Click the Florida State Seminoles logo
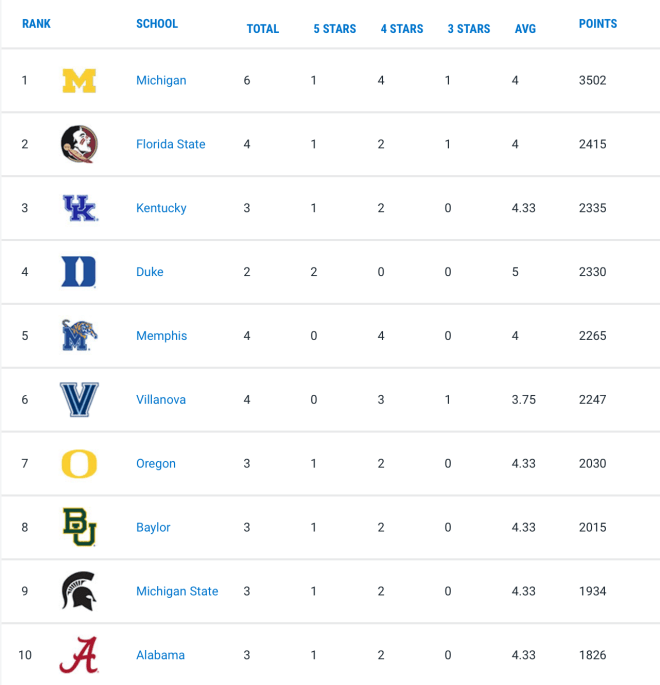Image resolution: width=660 pixels, height=685 pixels. click(x=79, y=144)
